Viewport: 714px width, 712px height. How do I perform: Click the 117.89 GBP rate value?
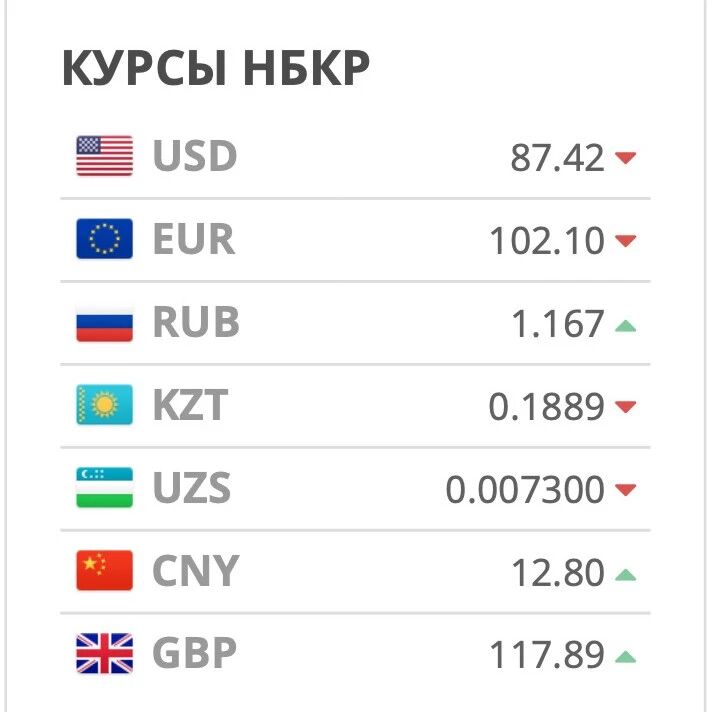547,655
